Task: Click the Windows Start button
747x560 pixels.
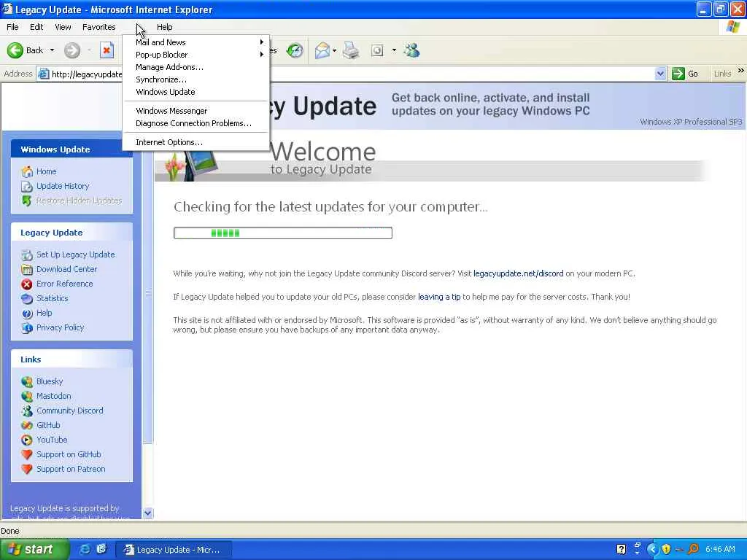Action: tap(34, 550)
